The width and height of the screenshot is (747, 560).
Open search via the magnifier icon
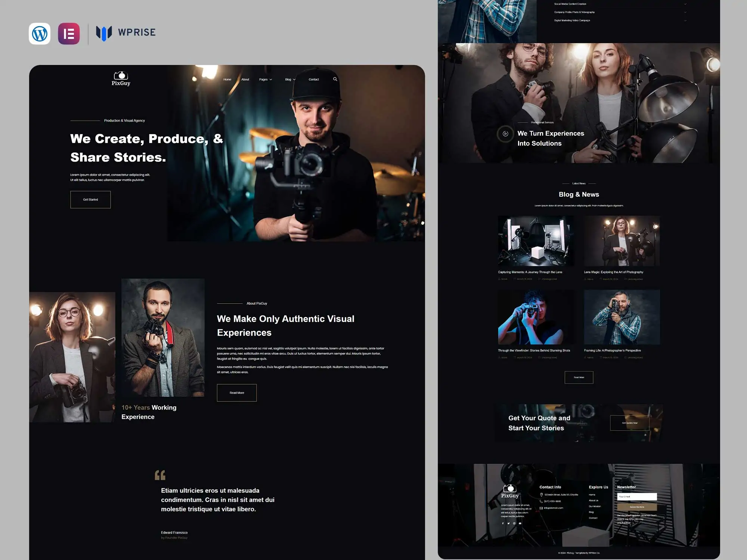[335, 79]
